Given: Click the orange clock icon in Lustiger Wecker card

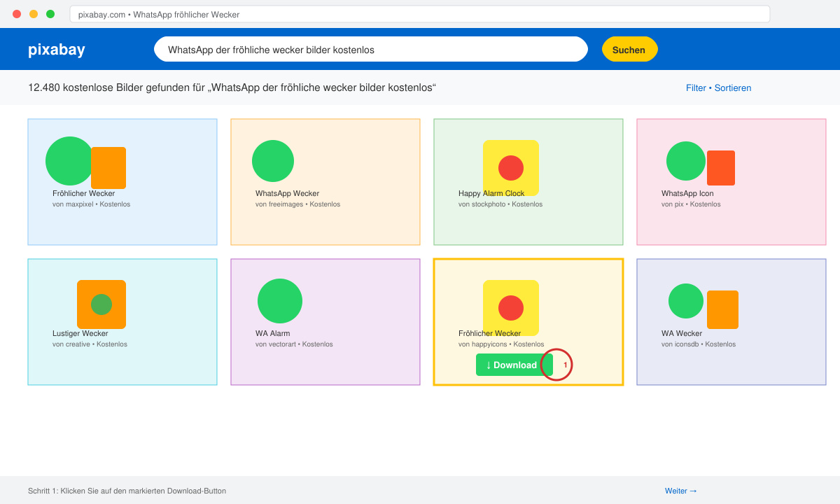Looking at the screenshot, I should tap(101, 304).
